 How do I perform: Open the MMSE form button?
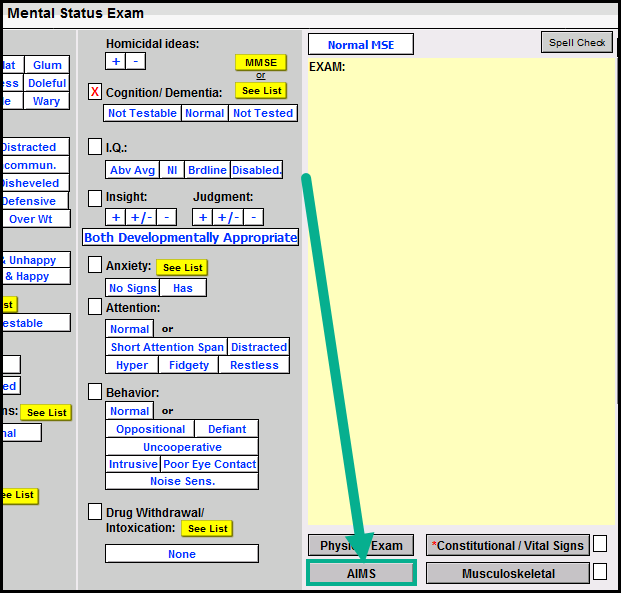click(260, 62)
